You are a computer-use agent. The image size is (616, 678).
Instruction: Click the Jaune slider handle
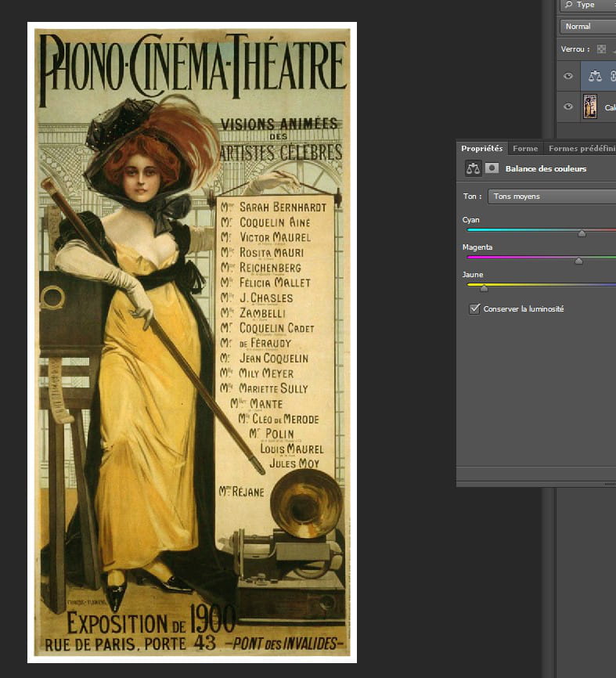(485, 288)
